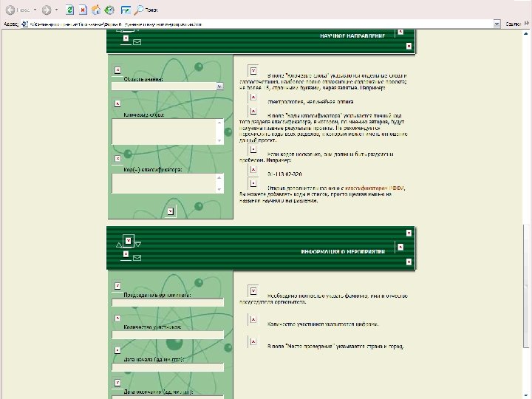
Task: Click the page icon in the address bar
Action: click(x=24, y=24)
